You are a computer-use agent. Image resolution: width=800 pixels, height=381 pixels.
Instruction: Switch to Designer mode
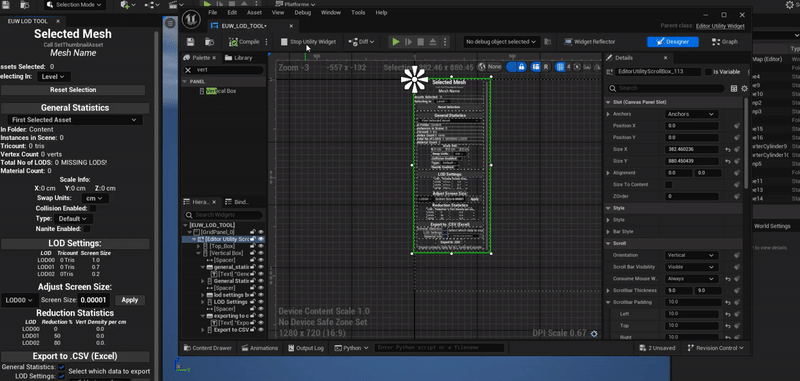point(672,42)
